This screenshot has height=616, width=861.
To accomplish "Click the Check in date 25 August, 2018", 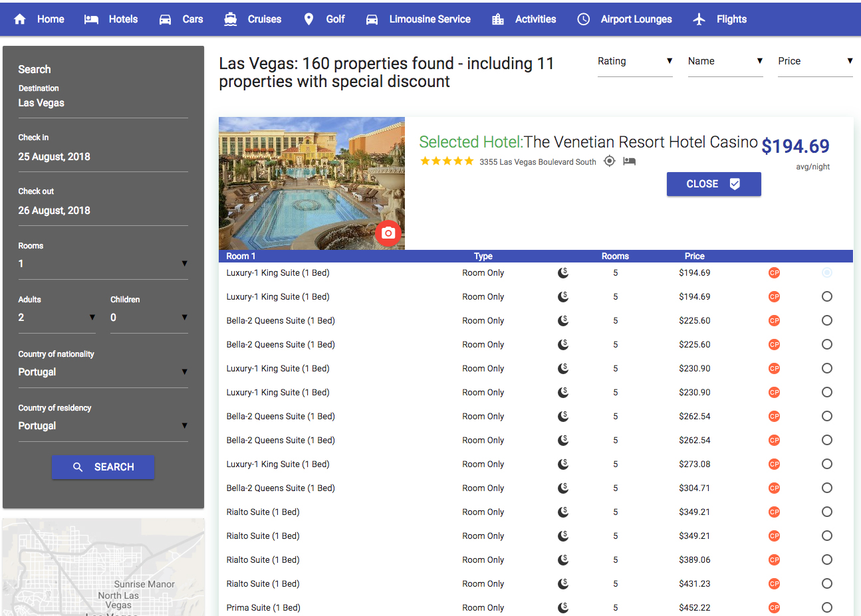I will [103, 157].
